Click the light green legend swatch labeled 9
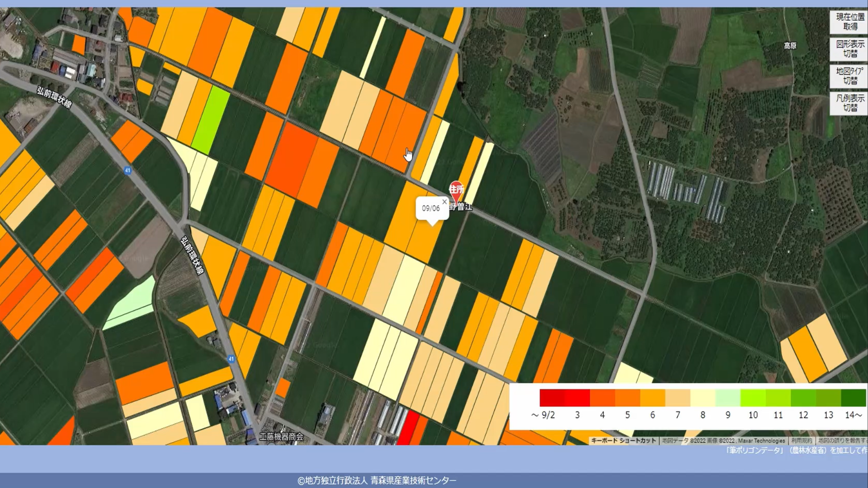Viewport: 868px width, 488px height. [728, 398]
